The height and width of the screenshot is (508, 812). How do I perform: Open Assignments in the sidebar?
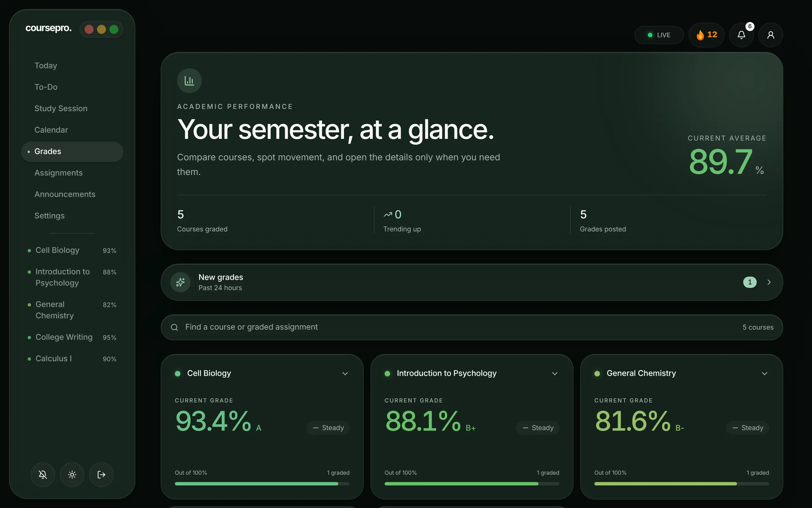[x=72, y=173]
